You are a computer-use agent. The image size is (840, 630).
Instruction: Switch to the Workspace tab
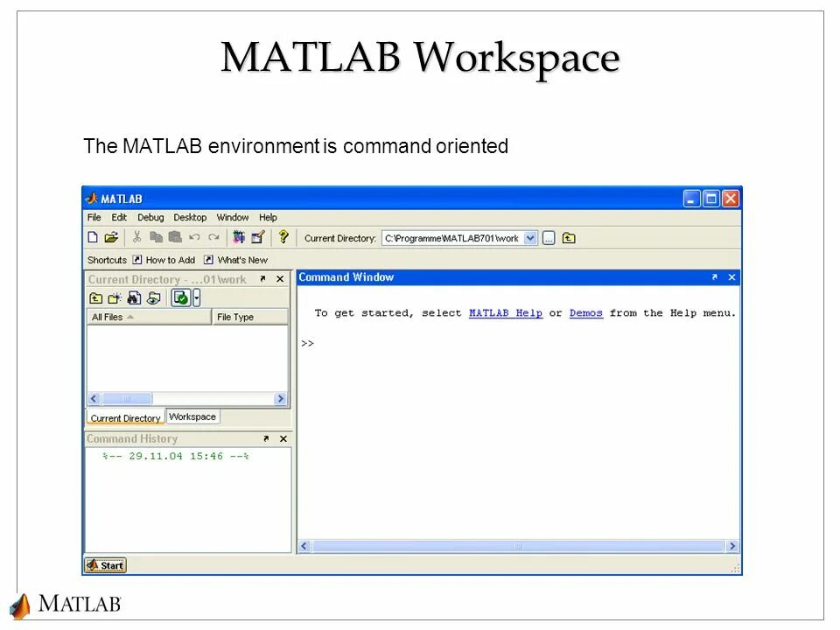pyautogui.click(x=192, y=416)
